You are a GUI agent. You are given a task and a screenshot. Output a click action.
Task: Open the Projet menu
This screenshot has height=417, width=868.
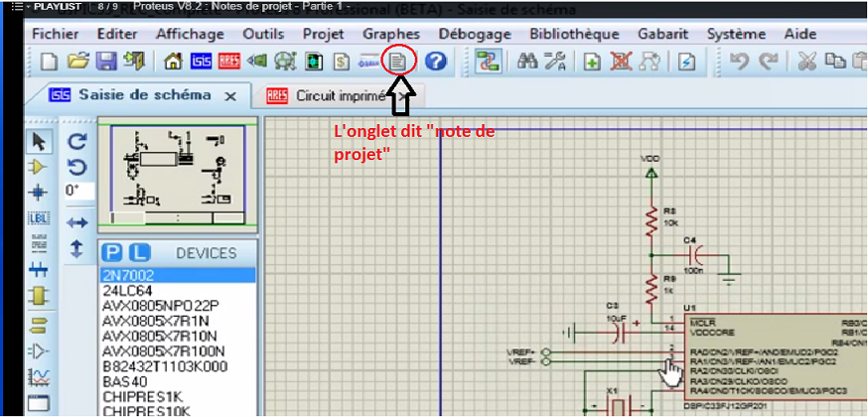324,35
